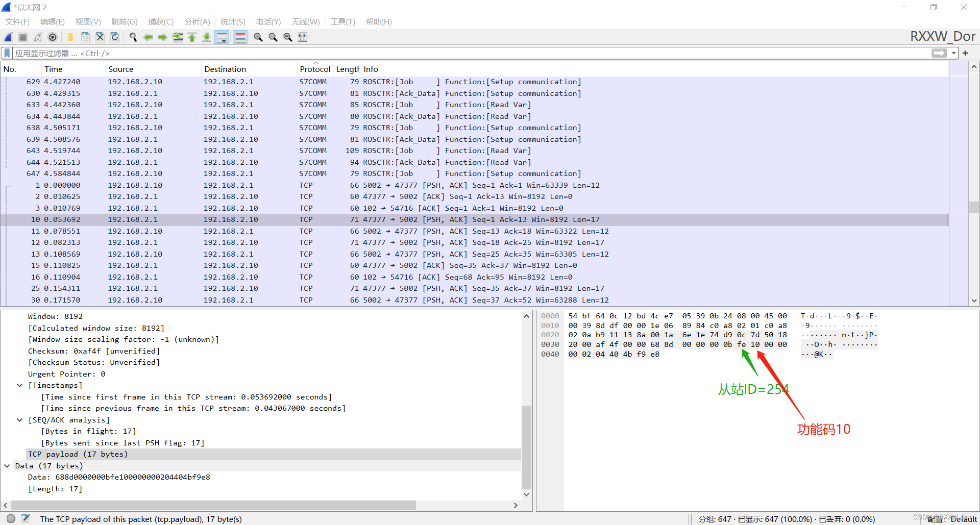
Task: Start a new capture with the shark fin icon
Action: tap(8, 37)
